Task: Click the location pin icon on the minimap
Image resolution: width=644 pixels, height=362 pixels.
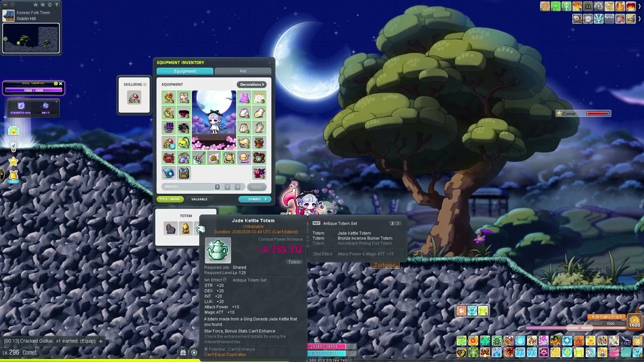Action: tap(50, 5)
